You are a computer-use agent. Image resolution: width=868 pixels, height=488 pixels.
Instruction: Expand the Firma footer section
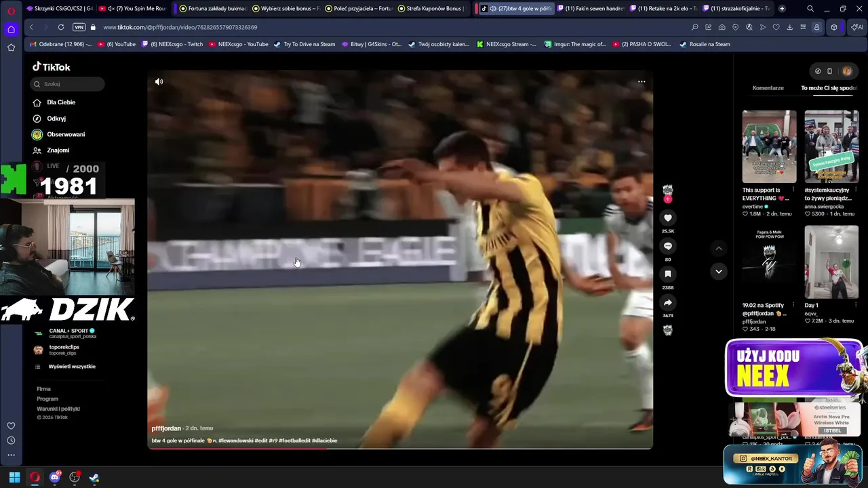[x=43, y=389]
